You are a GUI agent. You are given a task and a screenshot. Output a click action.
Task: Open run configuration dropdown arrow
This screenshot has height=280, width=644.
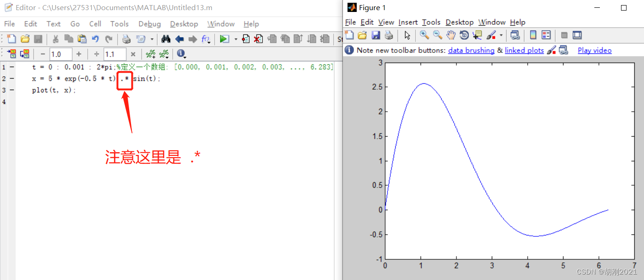coord(236,39)
